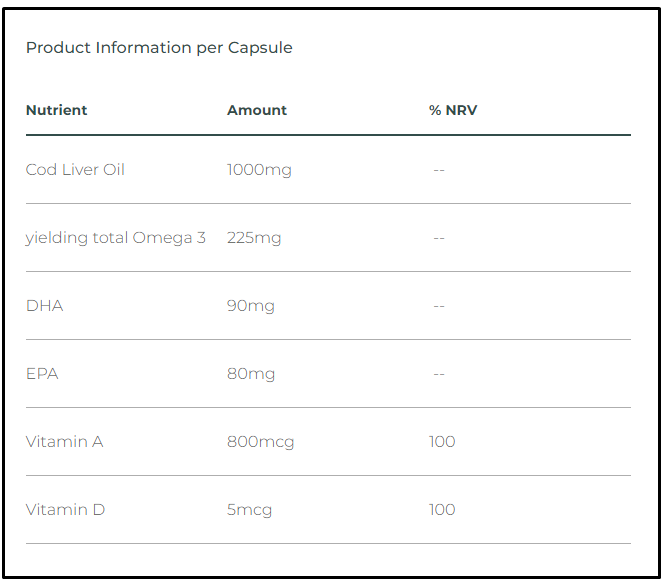Select the 90mg amount value
The width and height of the screenshot is (671, 588).
(x=251, y=306)
